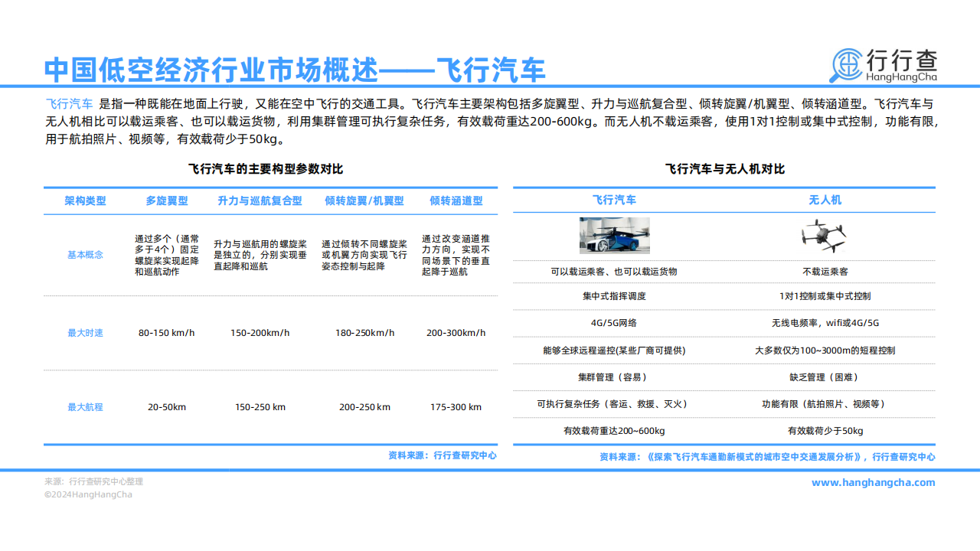Image resolution: width=980 pixels, height=551 pixels.
Task: Click the 行行查 brand name text
Action: (902, 59)
